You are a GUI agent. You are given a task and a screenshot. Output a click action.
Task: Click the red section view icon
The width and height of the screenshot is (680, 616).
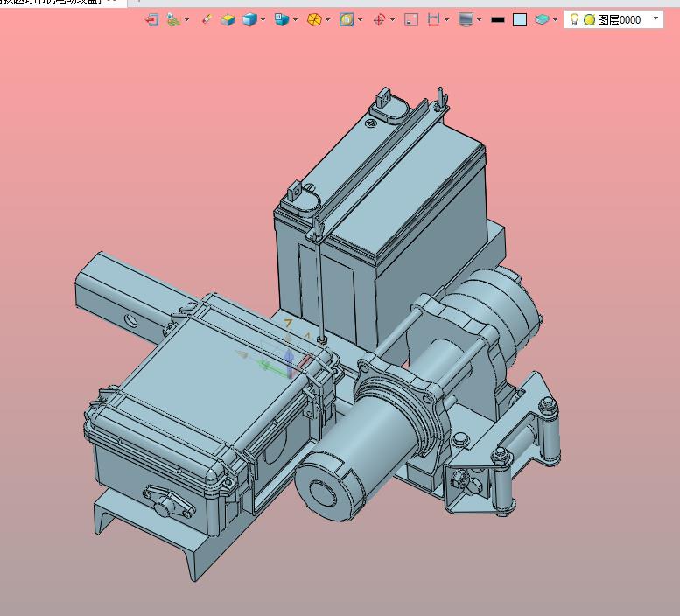[x=433, y=19]
